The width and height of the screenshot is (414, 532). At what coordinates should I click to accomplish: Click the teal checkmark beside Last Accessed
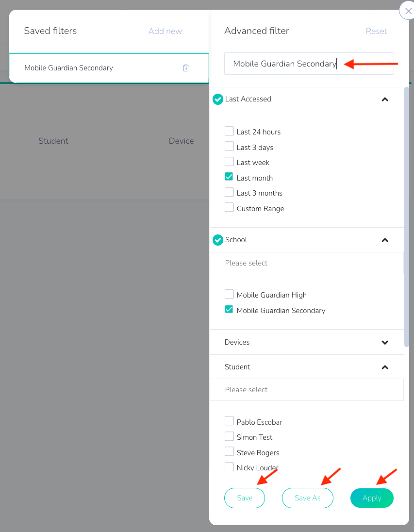pyautogui.click(x=218, y=100)
